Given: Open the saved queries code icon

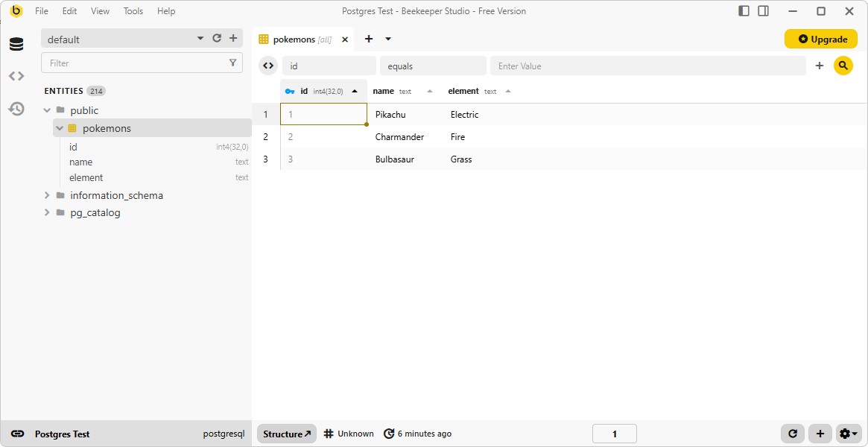Looking at the screenshot, I should 16,76.
